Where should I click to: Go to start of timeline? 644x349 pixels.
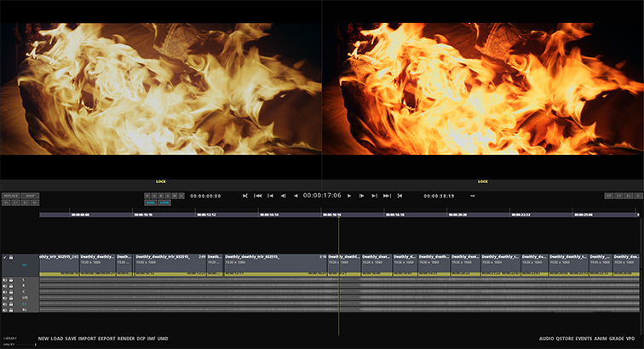[x=257, y=196]
